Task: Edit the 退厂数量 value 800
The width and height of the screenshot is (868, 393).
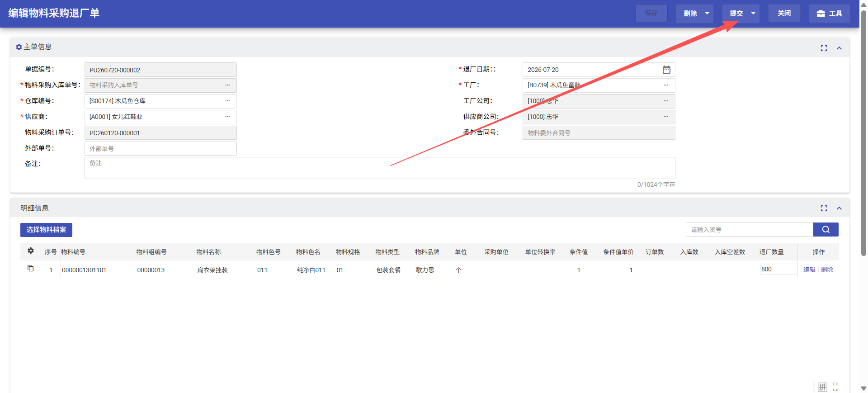Action: tap(778, 269)
